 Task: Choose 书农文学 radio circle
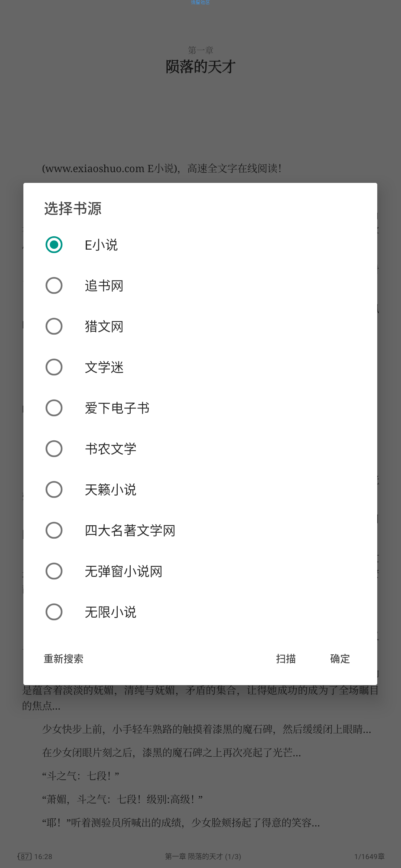[54, 449]
